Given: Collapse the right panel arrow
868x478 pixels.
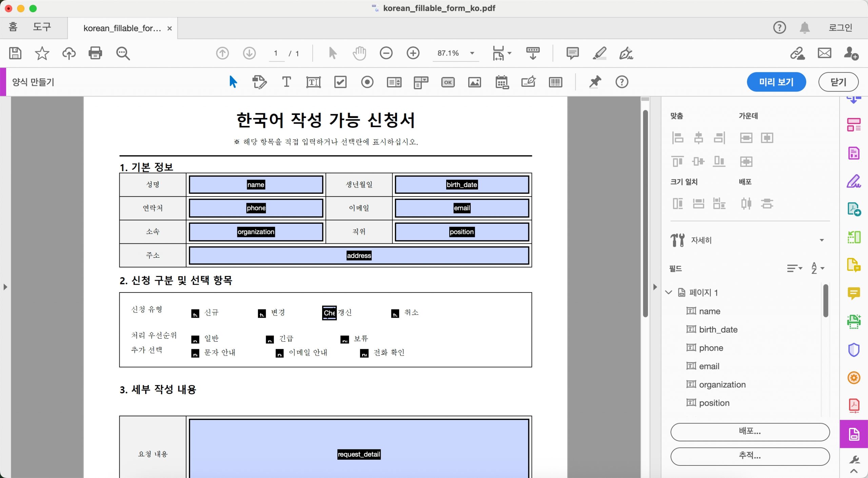Looking at the screenshot, I should tap(655, 287).
